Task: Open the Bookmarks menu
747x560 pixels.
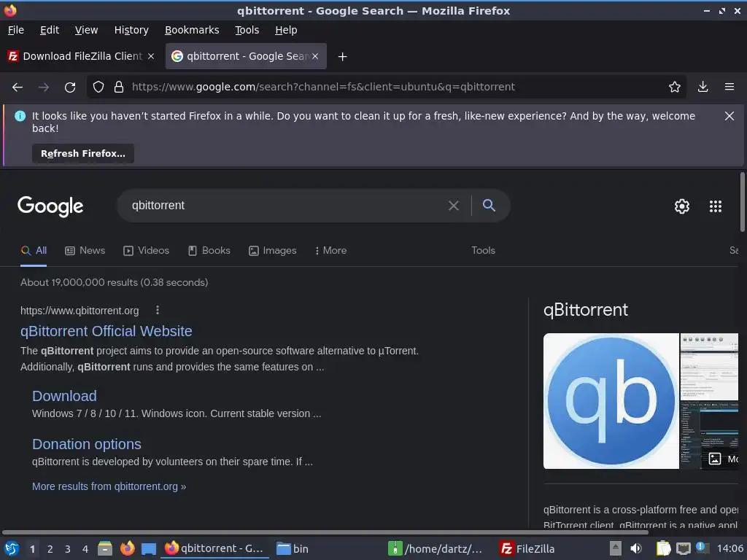Action: 192,30
